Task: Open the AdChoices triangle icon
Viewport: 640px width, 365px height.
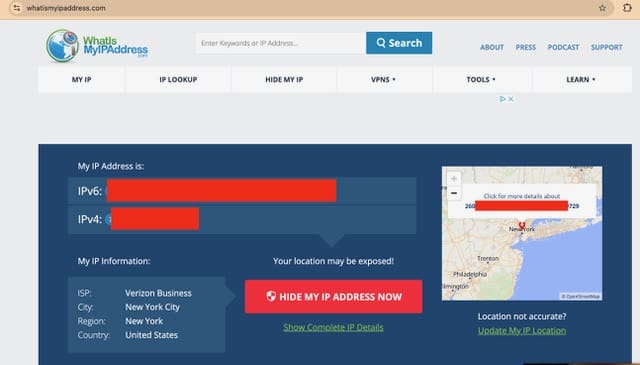Action: point(502,99)
